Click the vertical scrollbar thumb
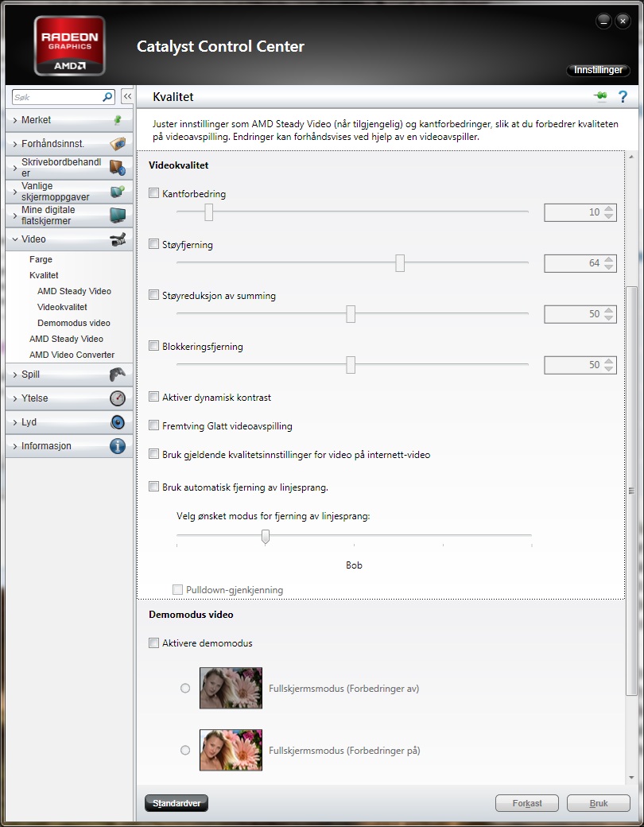This screenshot has height=827, width=644. 630,491
